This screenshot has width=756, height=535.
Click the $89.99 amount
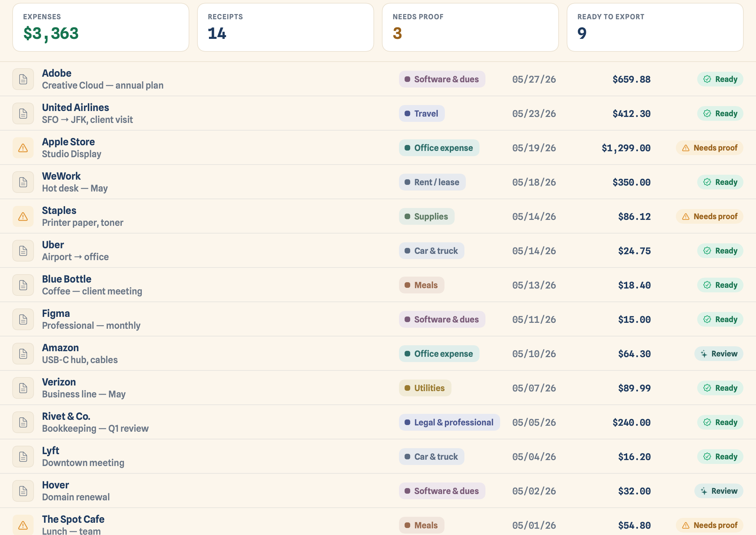pyautogui.click(x=635, y=388)
